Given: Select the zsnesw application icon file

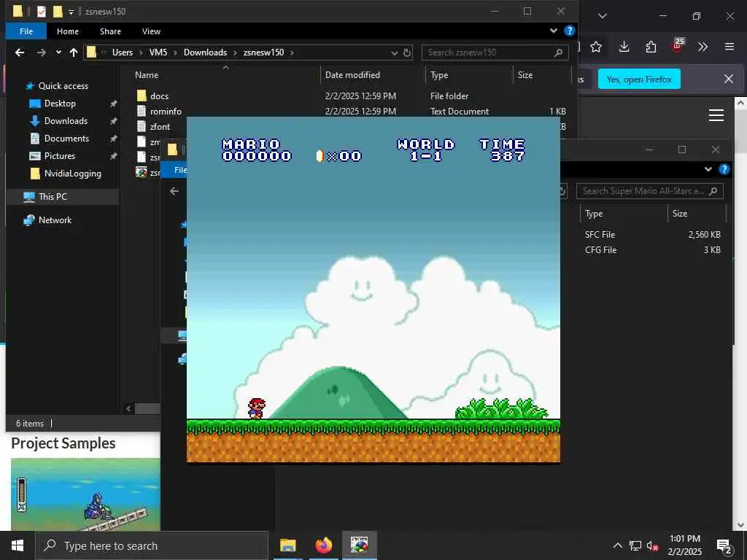Looking at the screenshot, I should 141,172.
